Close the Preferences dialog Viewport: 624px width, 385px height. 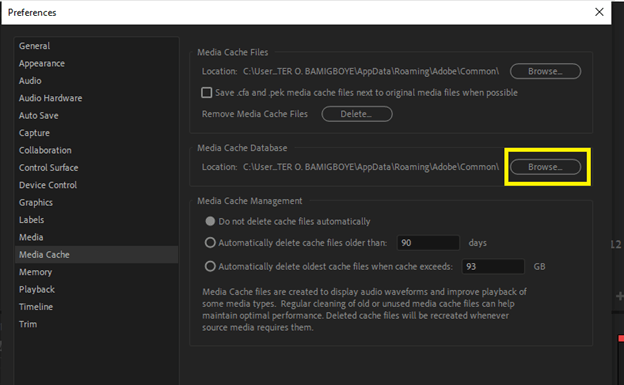[599, 12]
